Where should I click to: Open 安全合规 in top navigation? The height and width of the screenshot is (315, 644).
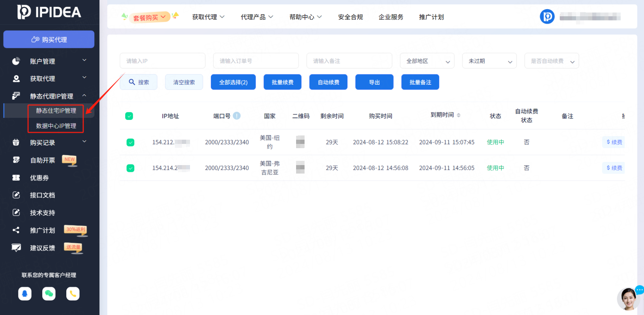coord(350,17)
